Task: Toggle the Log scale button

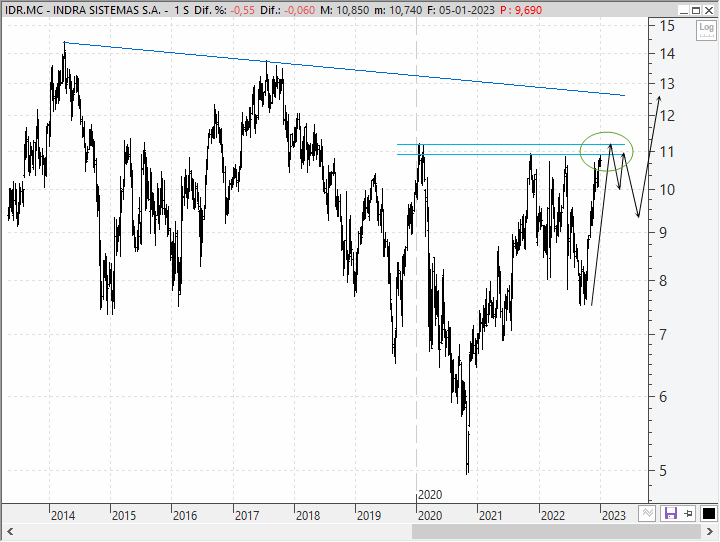Action: pyautogui.click(x=706, y=29)
